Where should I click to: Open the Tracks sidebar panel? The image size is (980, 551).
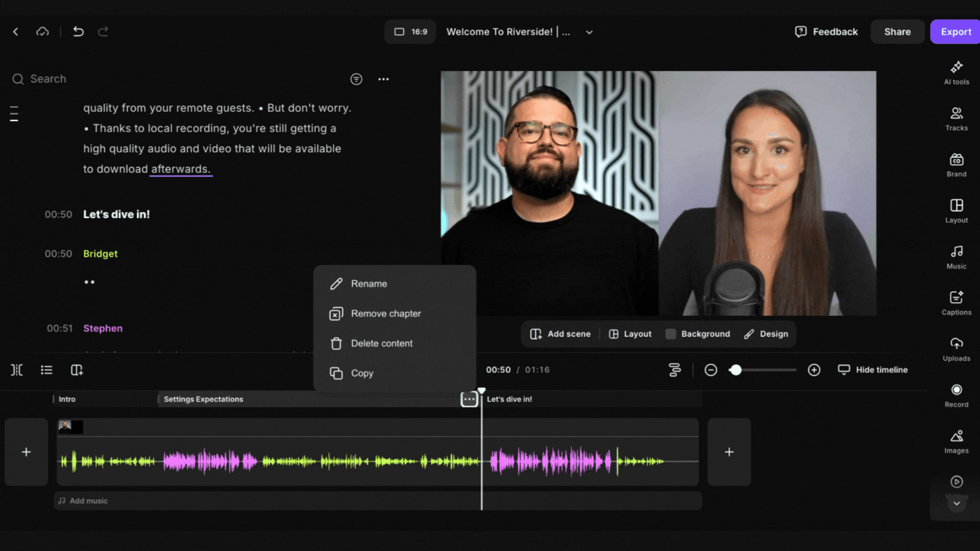956,118
